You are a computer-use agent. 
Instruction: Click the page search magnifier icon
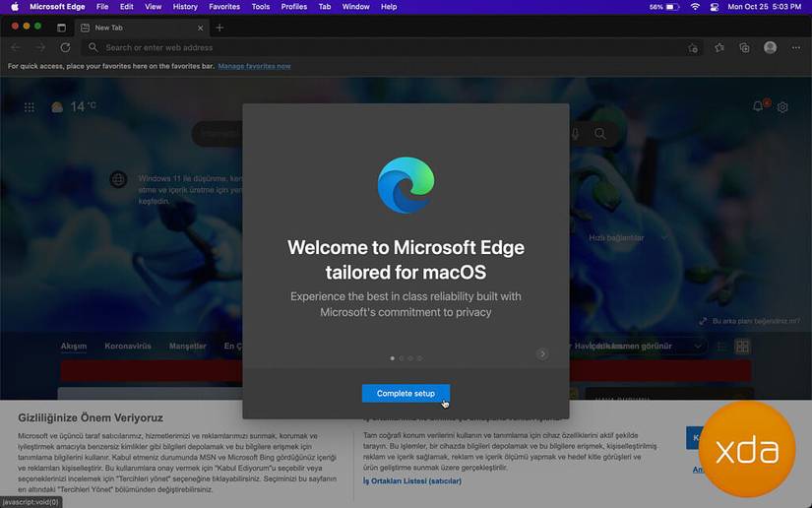coord(599,134)
